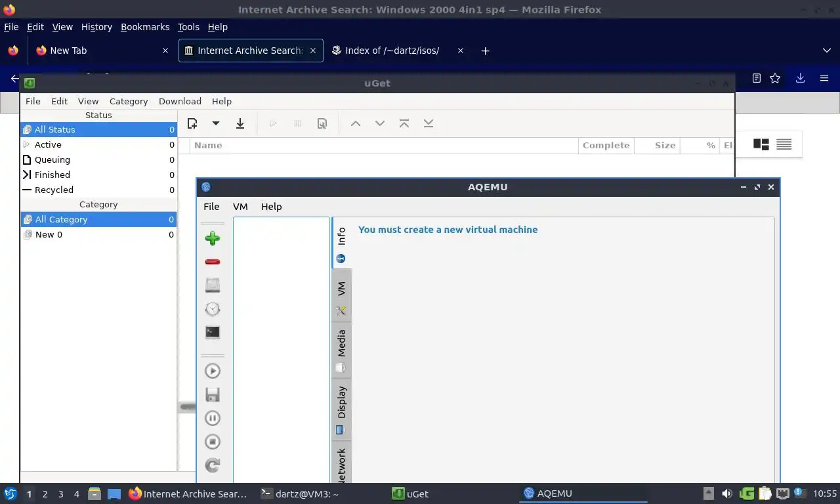This screenshot has width=840, height=504.
Task: Open the Firefox downloads panel
Action: pos(800,78)
